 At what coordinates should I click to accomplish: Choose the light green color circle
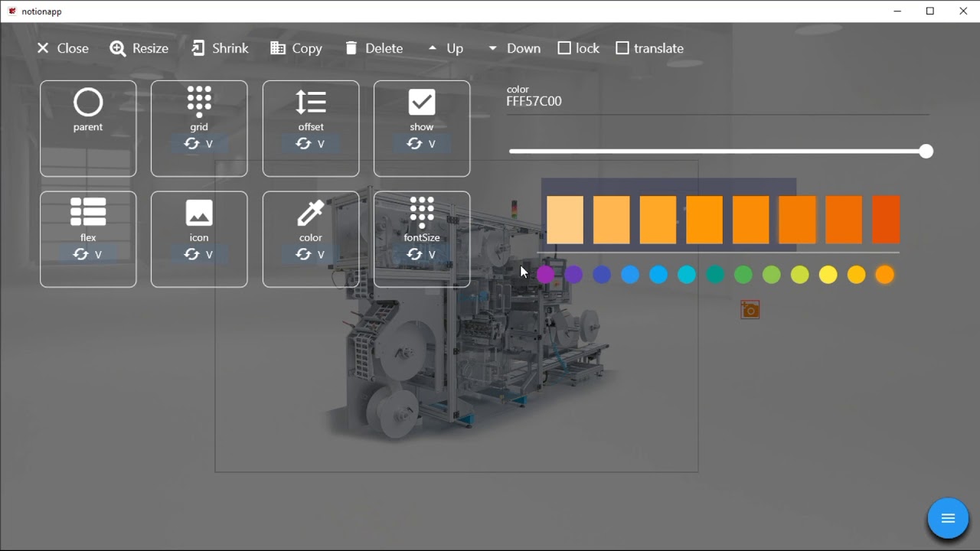point(772,275)
